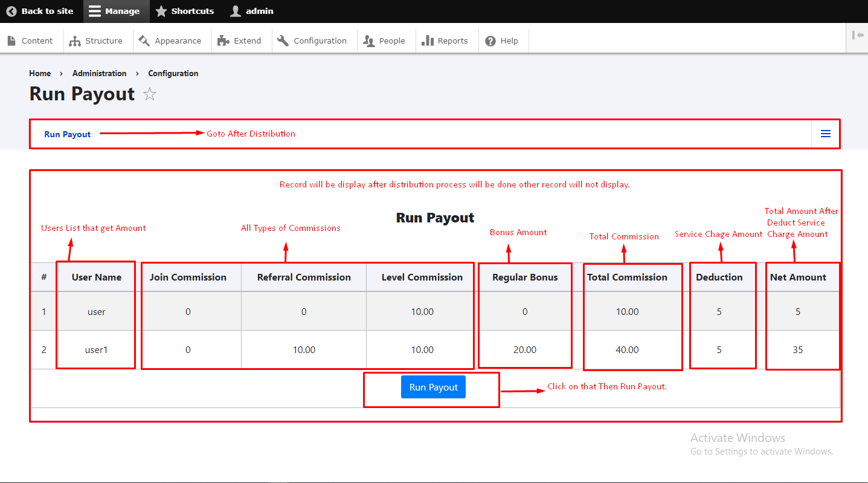Screen dimensions: 868x483
Task: Go to Appearance settings
Action: (170, 41)
